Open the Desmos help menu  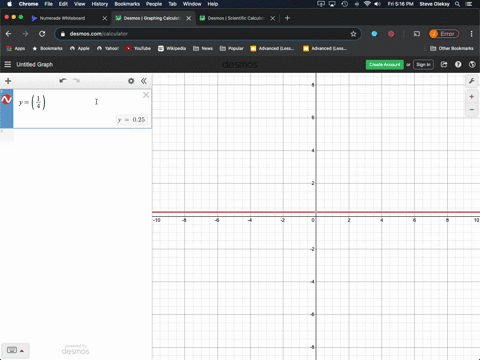[x=458, y=64]
